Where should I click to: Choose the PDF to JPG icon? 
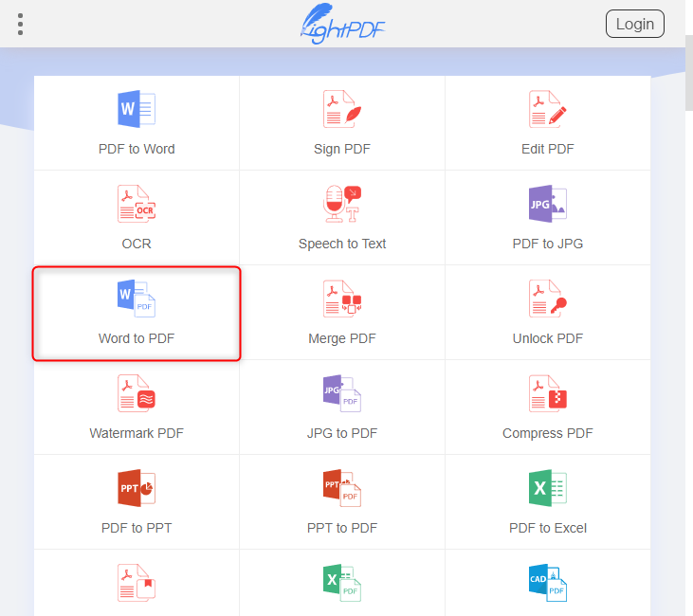(547, 204)
